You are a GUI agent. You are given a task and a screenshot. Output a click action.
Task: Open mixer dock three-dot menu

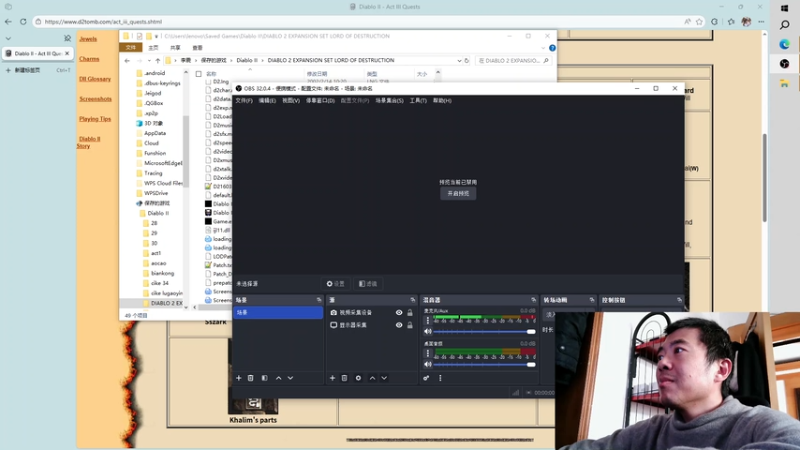pos(440,378)
